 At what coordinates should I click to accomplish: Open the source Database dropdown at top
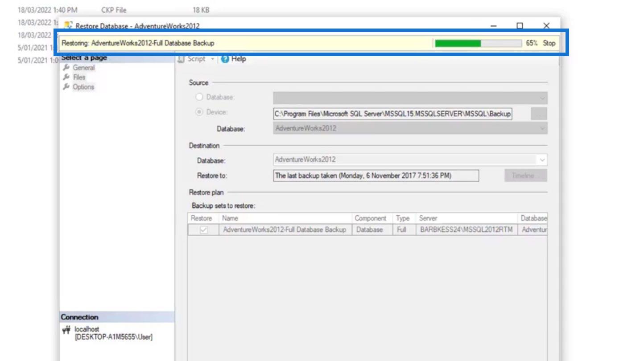point(410,98)
